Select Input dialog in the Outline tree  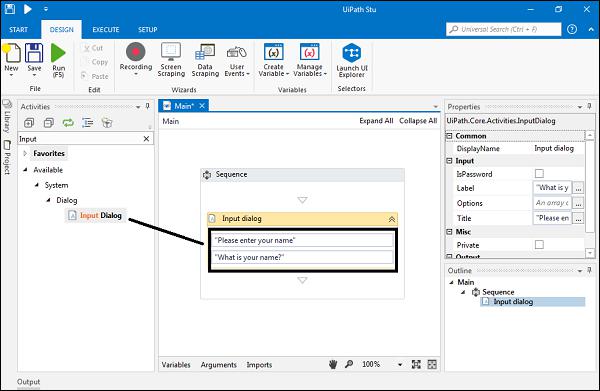(532, 301)
